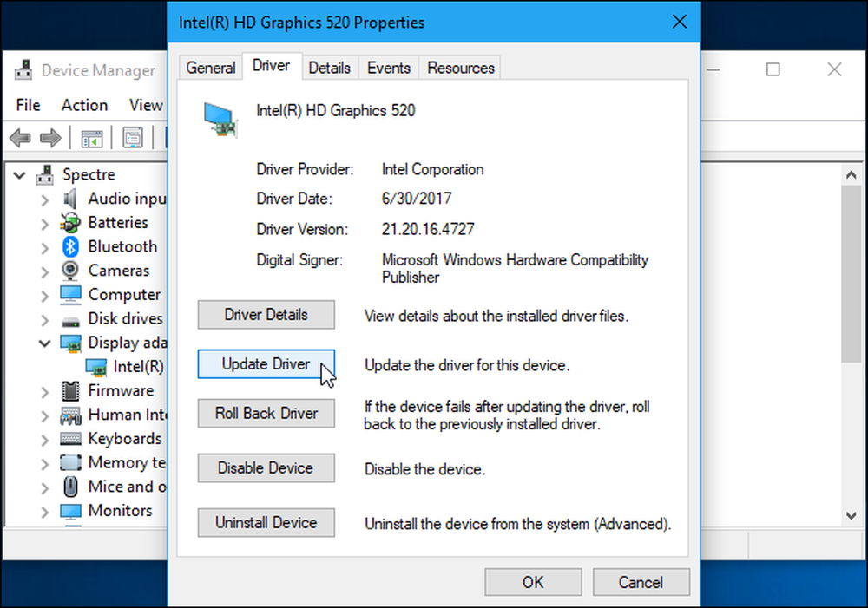Expand the Audio inputs category
The width and height of the screenshot is (868, 608).
click(x=45, y=199)
